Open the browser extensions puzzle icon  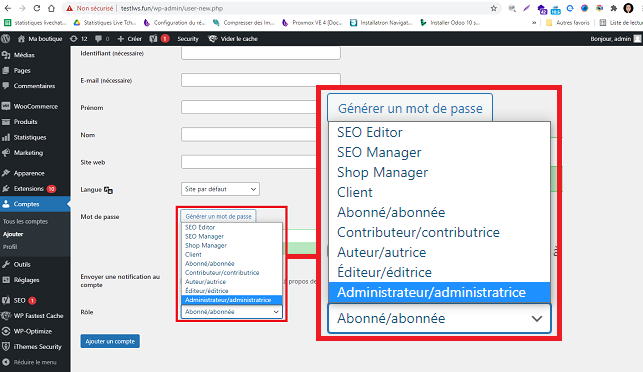pyautogui.click(x=613, y=8)
